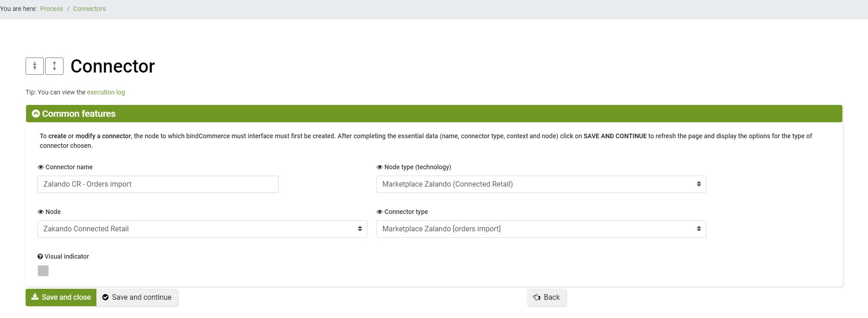868x318 pixels.
Task: Click the eye icon beside Node type
Action: pos(380,167)
